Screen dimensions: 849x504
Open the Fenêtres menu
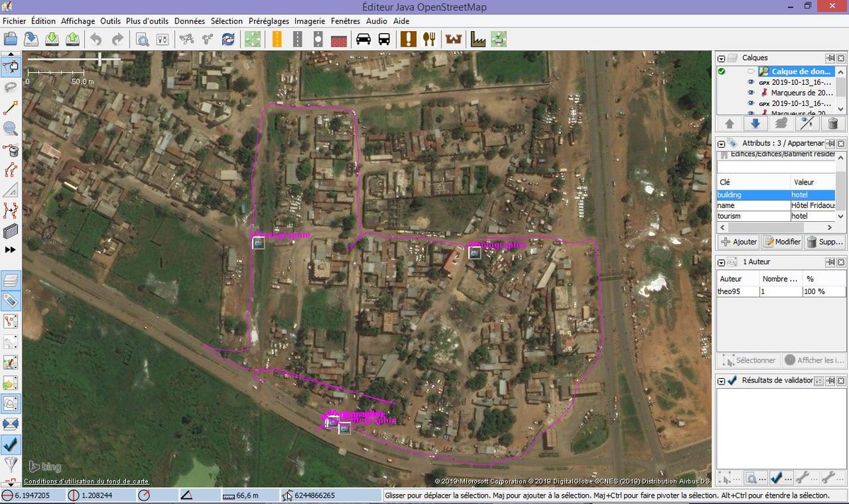345,21
